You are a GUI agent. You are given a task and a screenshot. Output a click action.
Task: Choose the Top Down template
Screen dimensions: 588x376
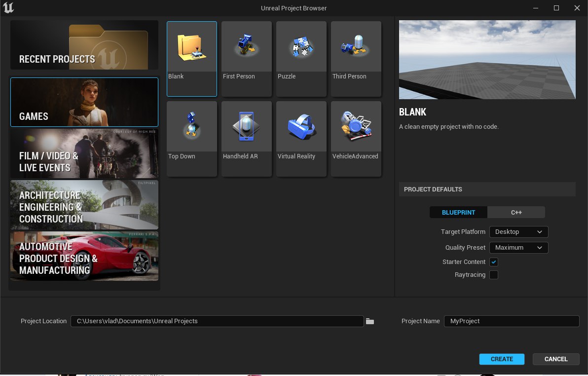[191, 139]
